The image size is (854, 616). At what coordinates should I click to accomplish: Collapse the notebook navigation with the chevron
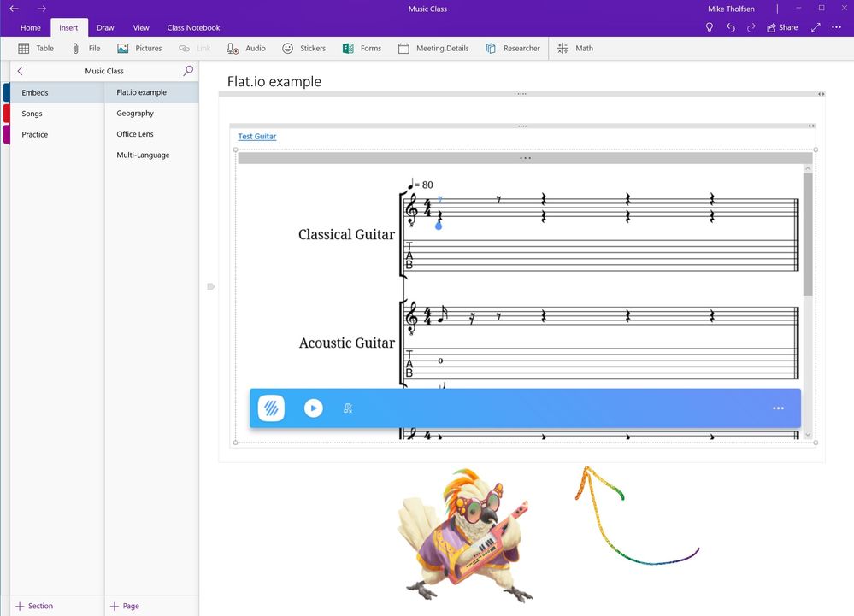[x=21, y=71]
